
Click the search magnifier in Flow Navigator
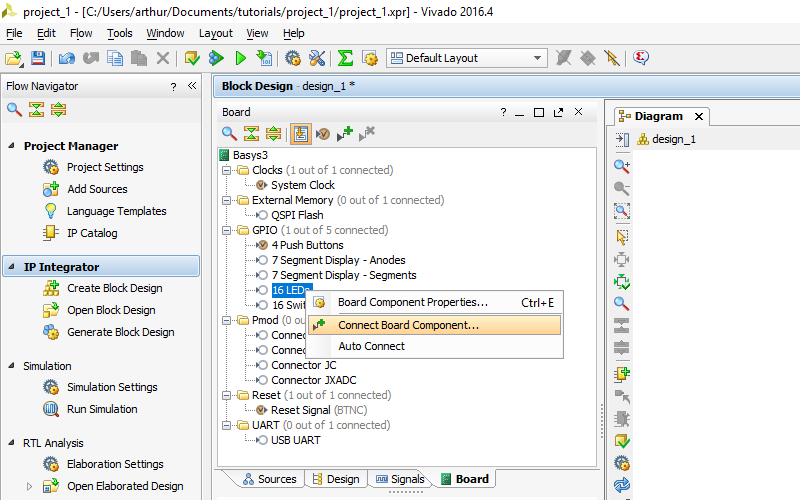(x=14, y=109)
